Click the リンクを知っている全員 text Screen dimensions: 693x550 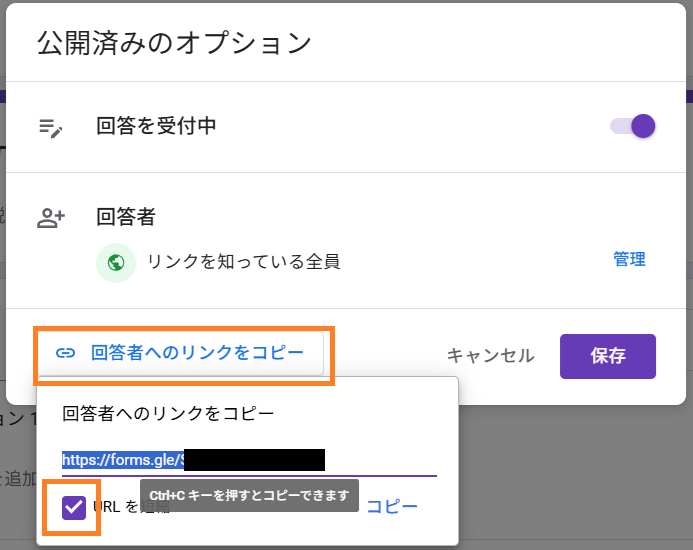pyautogui.click(x=243, y=262)
